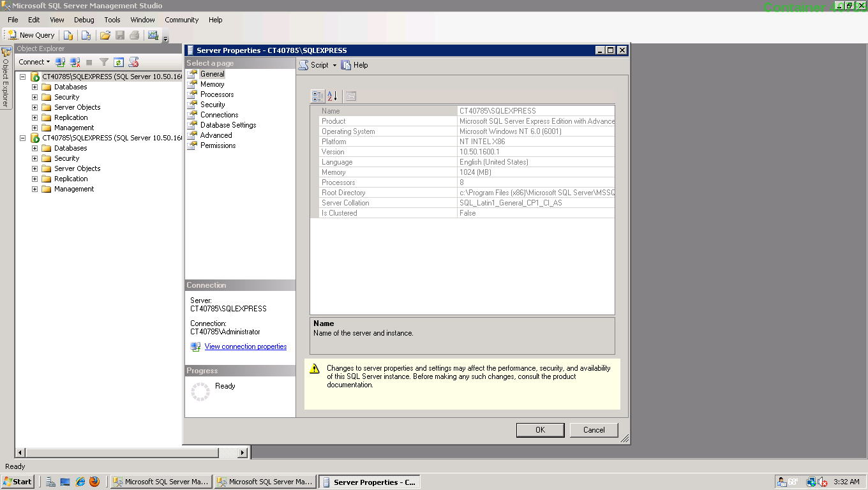This screenshot has height=490, width=868.
Task: Select the Memory page in the page list
Action: [212, 84]
